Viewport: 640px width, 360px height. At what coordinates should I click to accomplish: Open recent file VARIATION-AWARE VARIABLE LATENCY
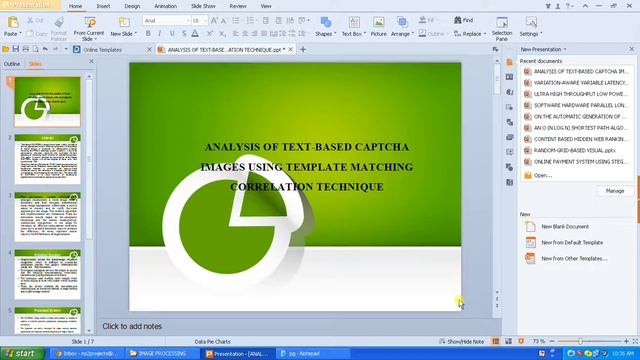point(576,83)
